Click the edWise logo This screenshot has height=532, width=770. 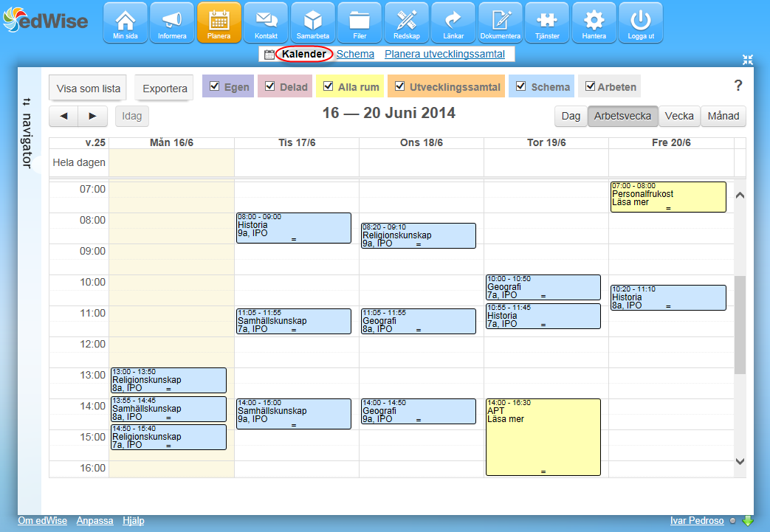45,20
